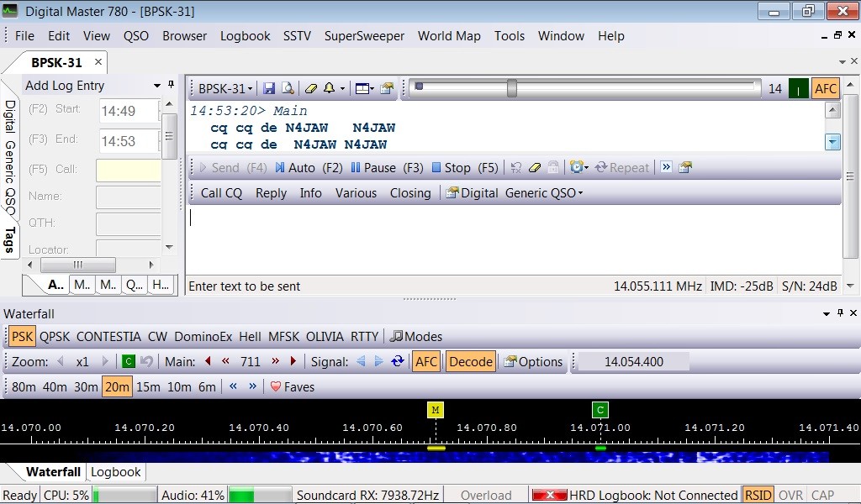Click the Call input field
861x504 pixels.
tap(129, 170)
